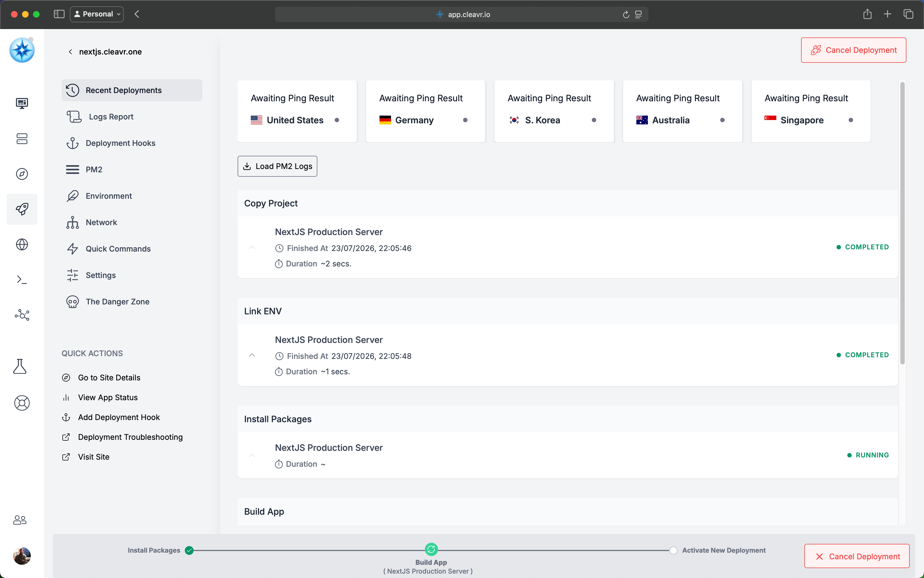Click the Link ENV COMPLETED status
Image resolution: width=924 pixels, height=578 pixels.
pyautogui.click(x=862, y=355)
